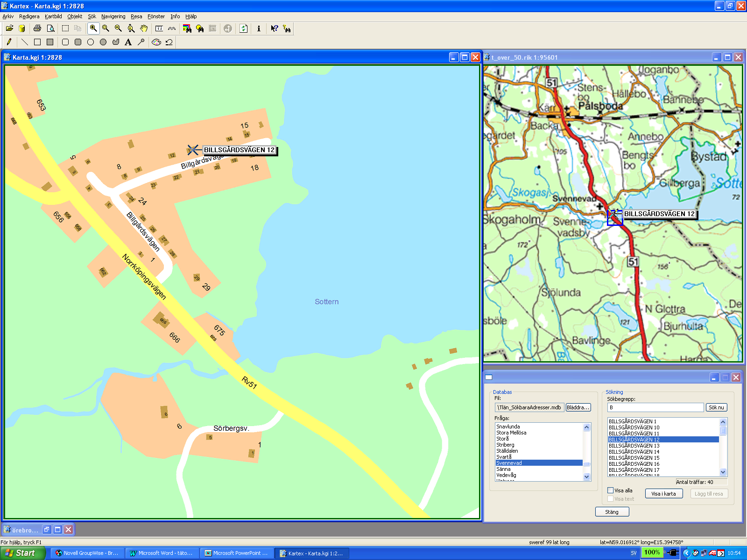Viewport: 747px width, 560px height.
Task: Select the filled gray rectangle tool
Action: tap(50, 42)
